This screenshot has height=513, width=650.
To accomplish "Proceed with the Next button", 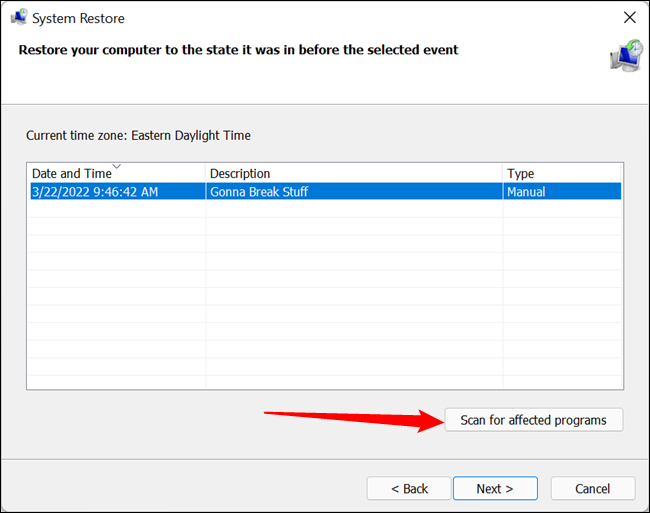I will [494, 489].
